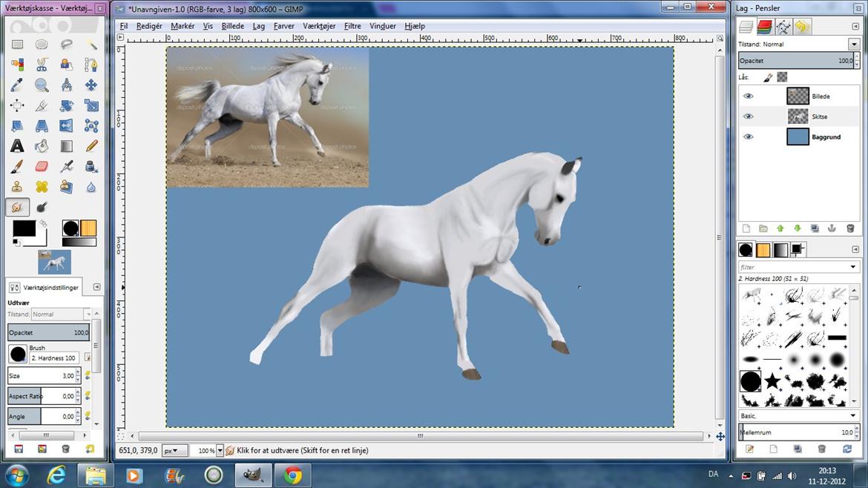Open Google Chrome from the taskbar
This screenshot has width=868, height=488.
(293, 475)
